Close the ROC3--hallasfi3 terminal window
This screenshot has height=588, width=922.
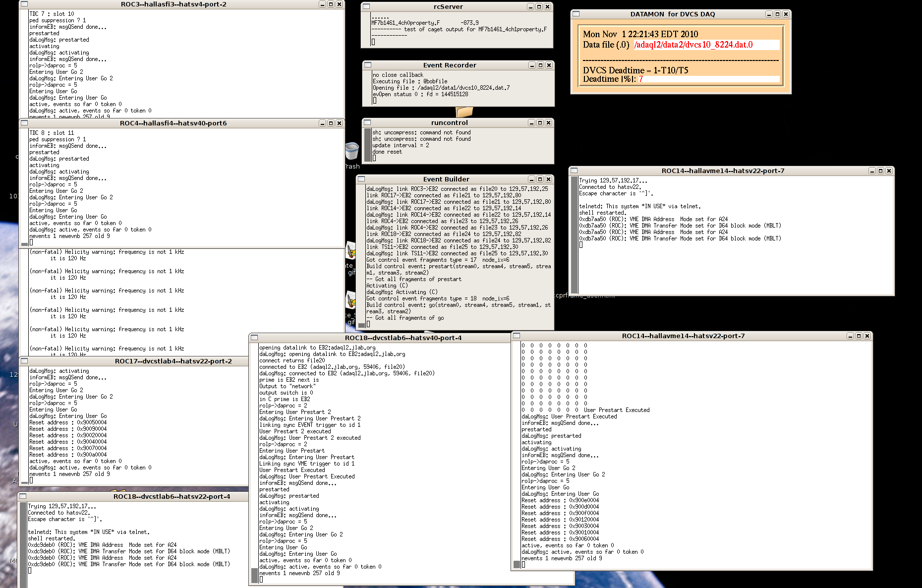[x=339, y=4]
